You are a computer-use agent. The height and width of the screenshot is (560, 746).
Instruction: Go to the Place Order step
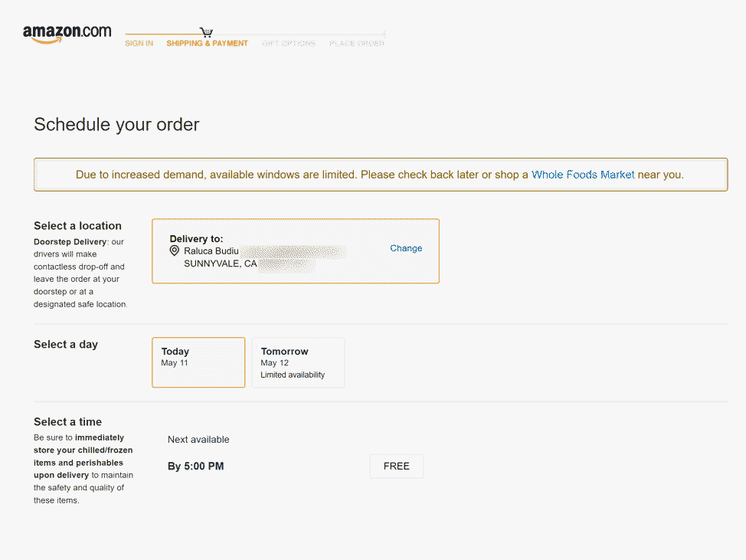356,44
